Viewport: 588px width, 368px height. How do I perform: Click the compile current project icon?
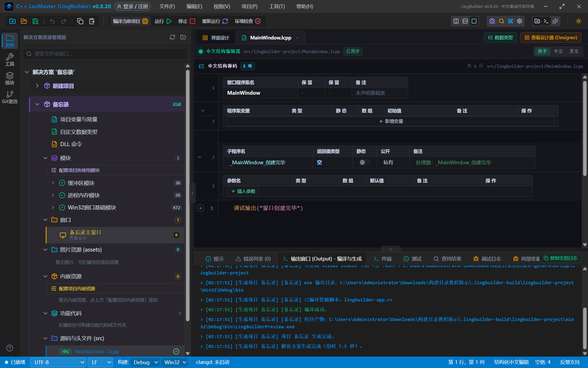point(145,21)
